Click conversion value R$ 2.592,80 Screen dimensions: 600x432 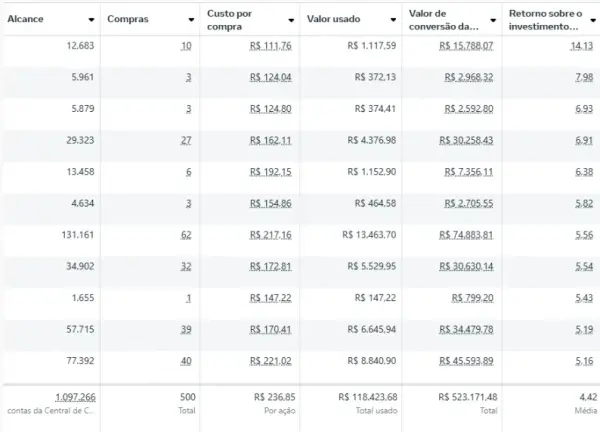(x=469, y=109)
